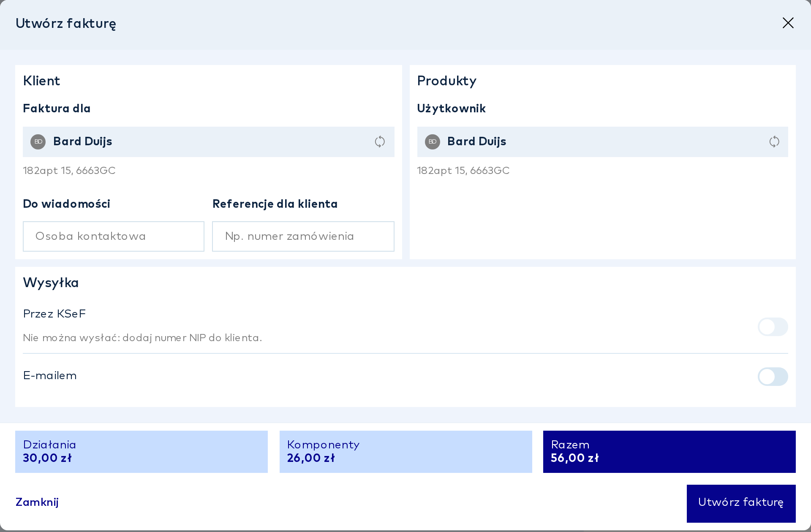The width and height of the screenshot is (811, 532).
Task: Click the Do wiadomości label
Action: 67,204
